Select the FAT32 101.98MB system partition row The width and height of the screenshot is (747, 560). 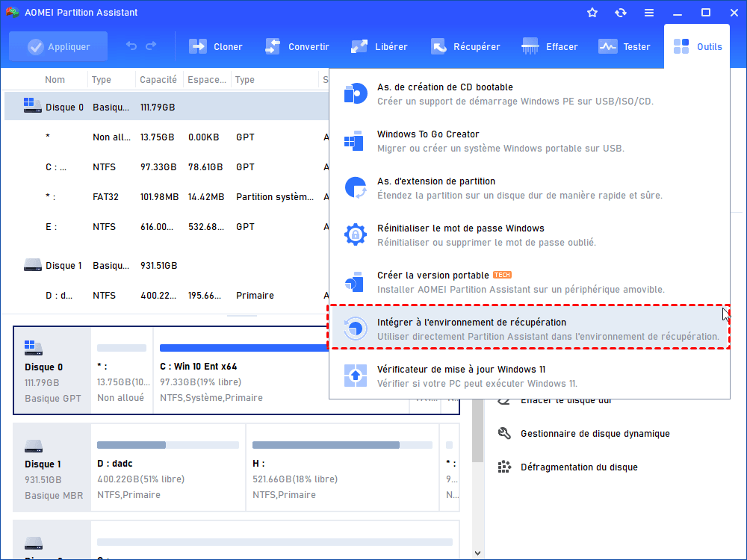pyautogui.click(x=167, y=196)
